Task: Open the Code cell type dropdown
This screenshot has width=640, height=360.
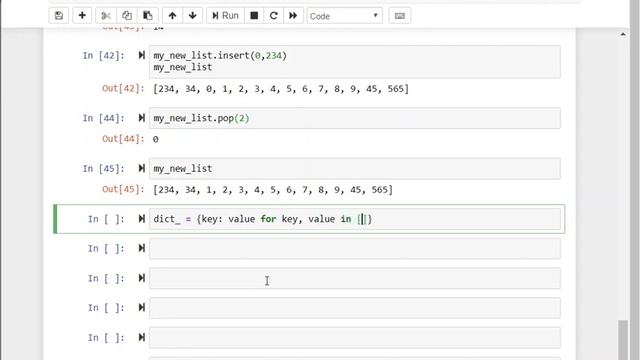Action: pos(344,16)
